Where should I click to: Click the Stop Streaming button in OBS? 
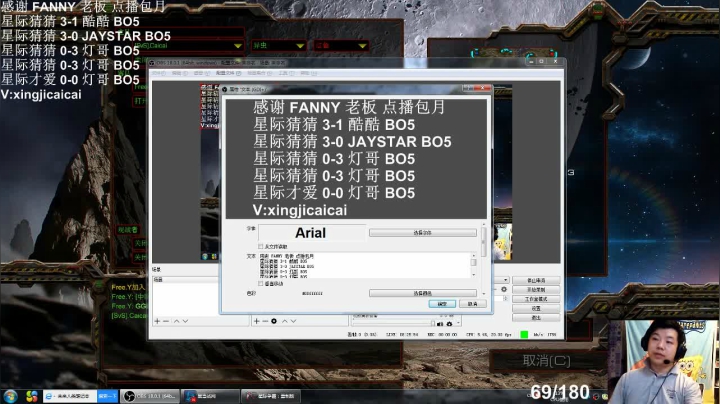(536, 280)
